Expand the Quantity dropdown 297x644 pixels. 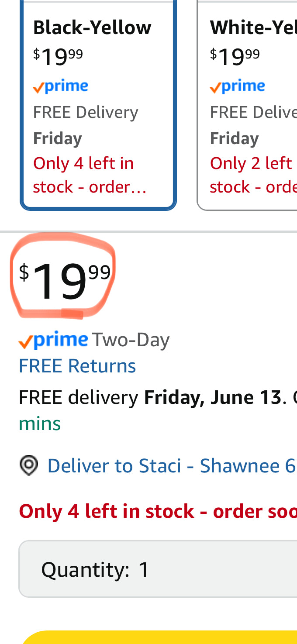pos(157,569)
